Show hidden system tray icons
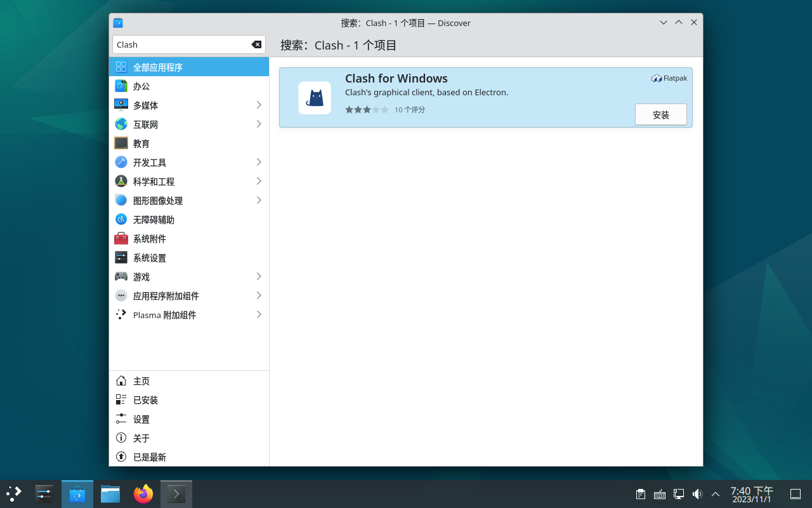 coord(716,494)
